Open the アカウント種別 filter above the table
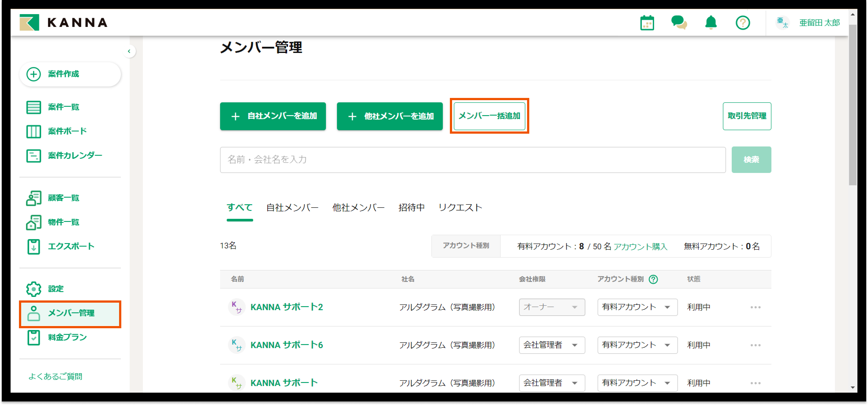Screen dimensions: 868x405 pyautogui.click(x=466, y=246)
